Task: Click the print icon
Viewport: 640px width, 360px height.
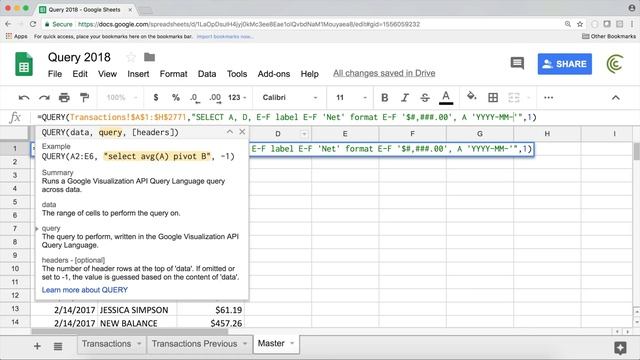Action: tap(64, 98)
